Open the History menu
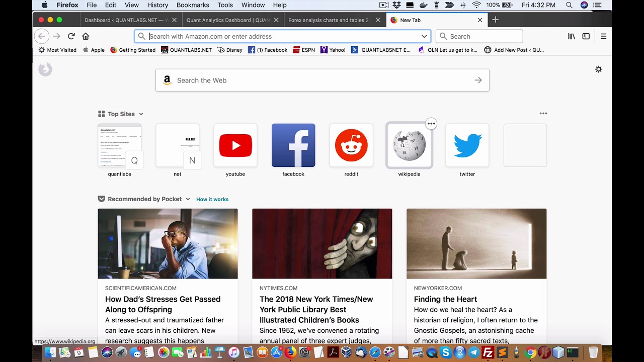 (x=158, y=5)
